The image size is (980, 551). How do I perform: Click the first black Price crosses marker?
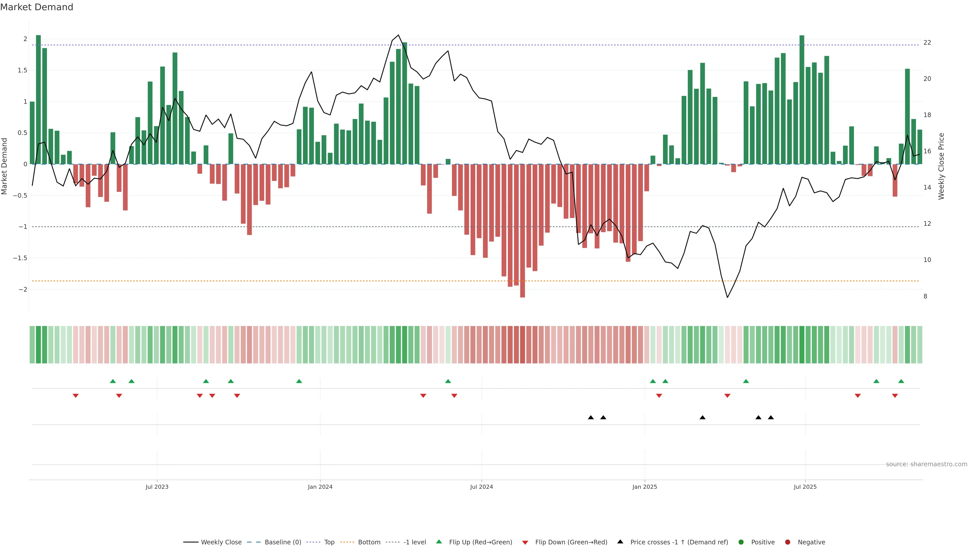pyautogui.click(x=591, y=418)
